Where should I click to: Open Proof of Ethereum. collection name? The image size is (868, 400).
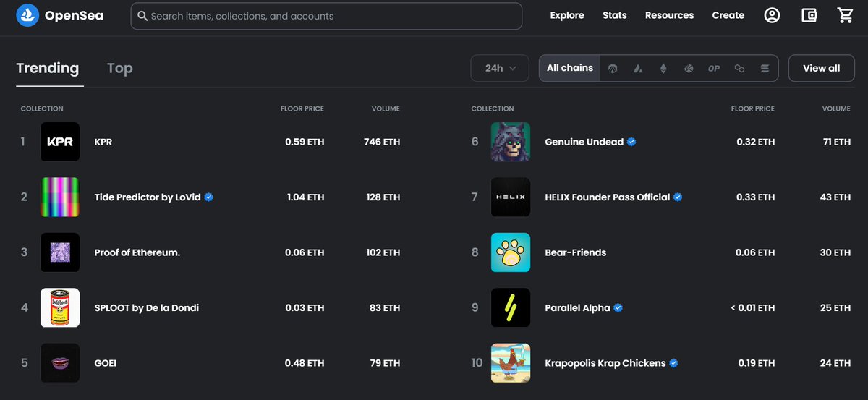click(137, 252)
